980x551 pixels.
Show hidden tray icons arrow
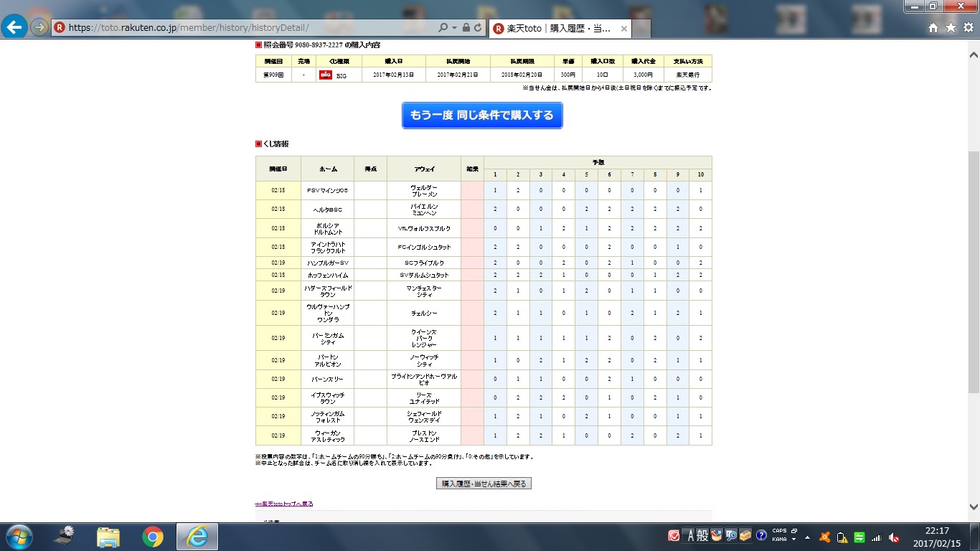point(808,537)
